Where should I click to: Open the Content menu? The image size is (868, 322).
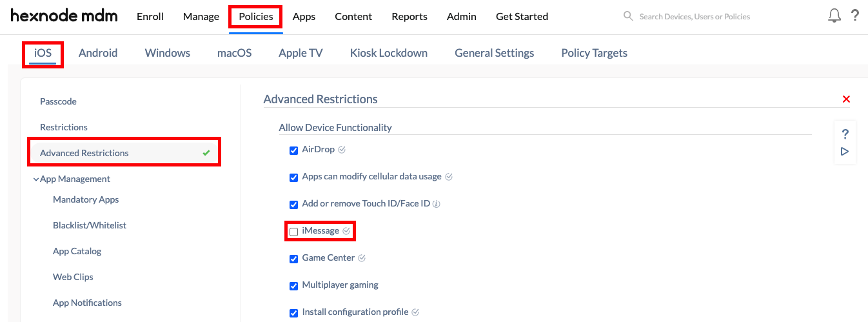[353, 17]
